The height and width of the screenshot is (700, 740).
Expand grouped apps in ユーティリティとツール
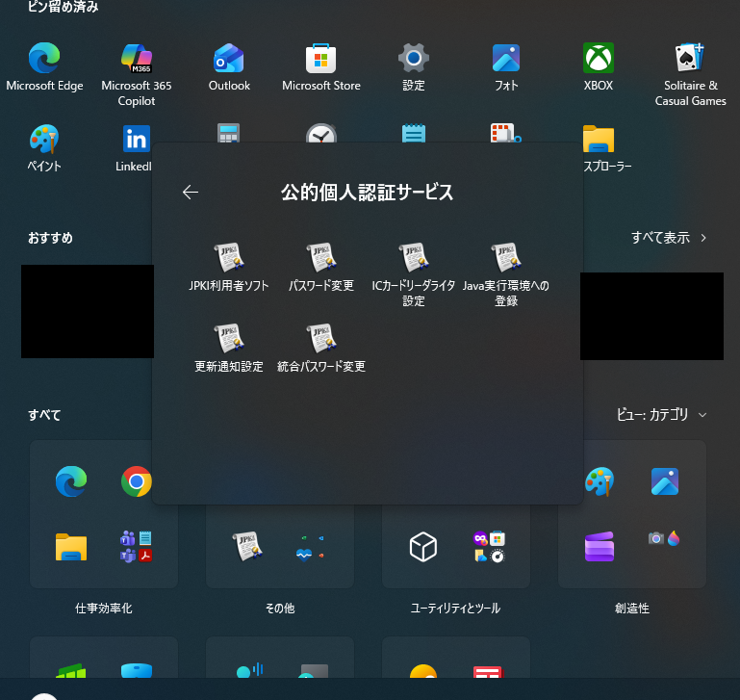pos(489,547)
